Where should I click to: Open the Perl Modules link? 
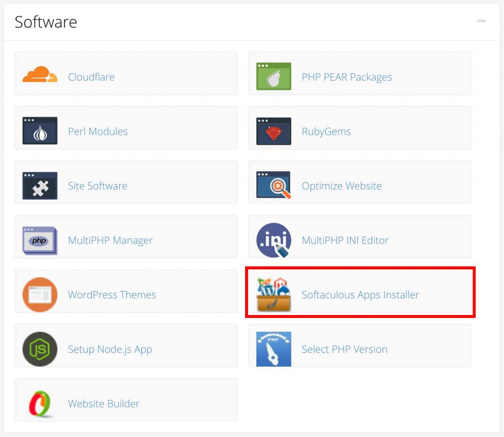coord(98,131)
